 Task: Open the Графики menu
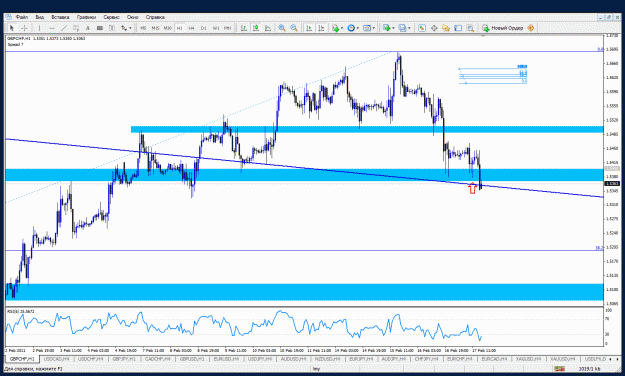(x=86, y=17)
